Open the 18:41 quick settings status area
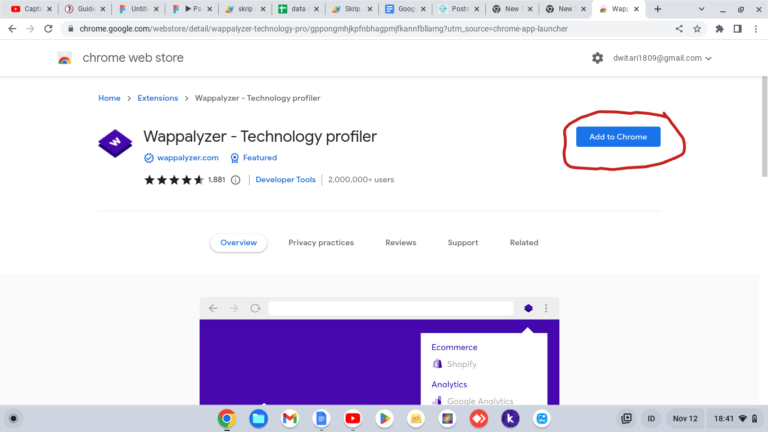 coord(735,419)
